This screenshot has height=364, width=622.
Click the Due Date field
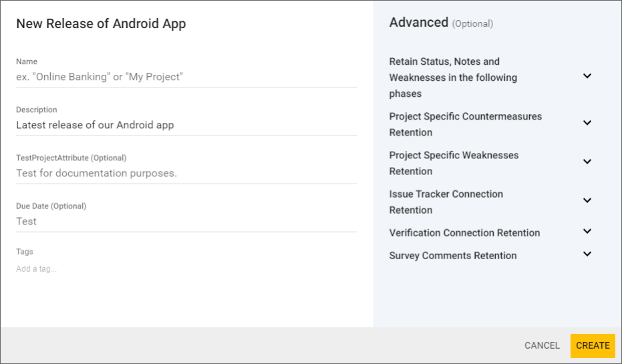[x=186, y=221]
